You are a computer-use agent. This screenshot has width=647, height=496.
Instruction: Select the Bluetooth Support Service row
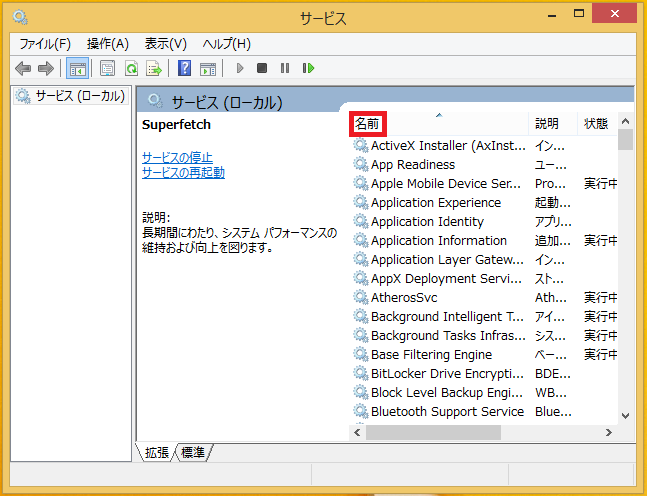[x=485, y=411]
